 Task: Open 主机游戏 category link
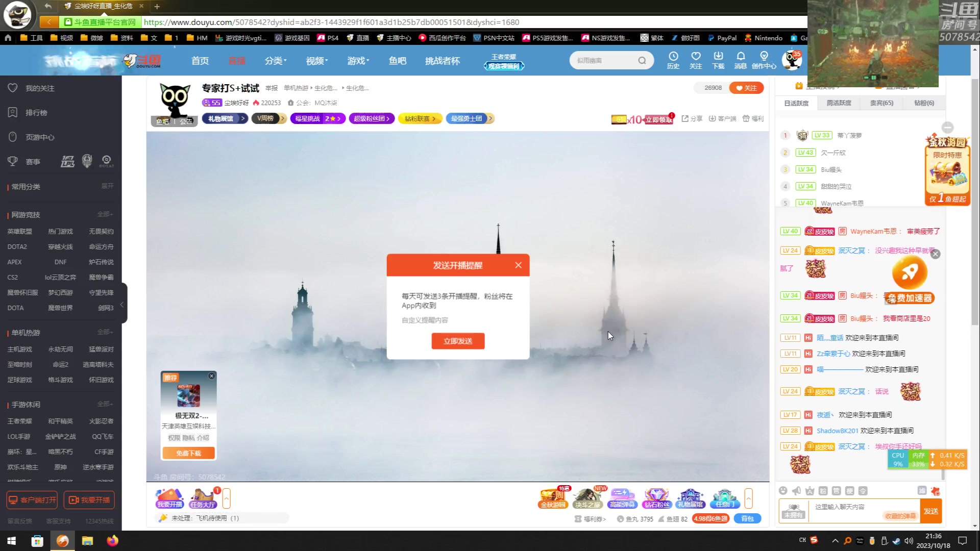point(19,349)
